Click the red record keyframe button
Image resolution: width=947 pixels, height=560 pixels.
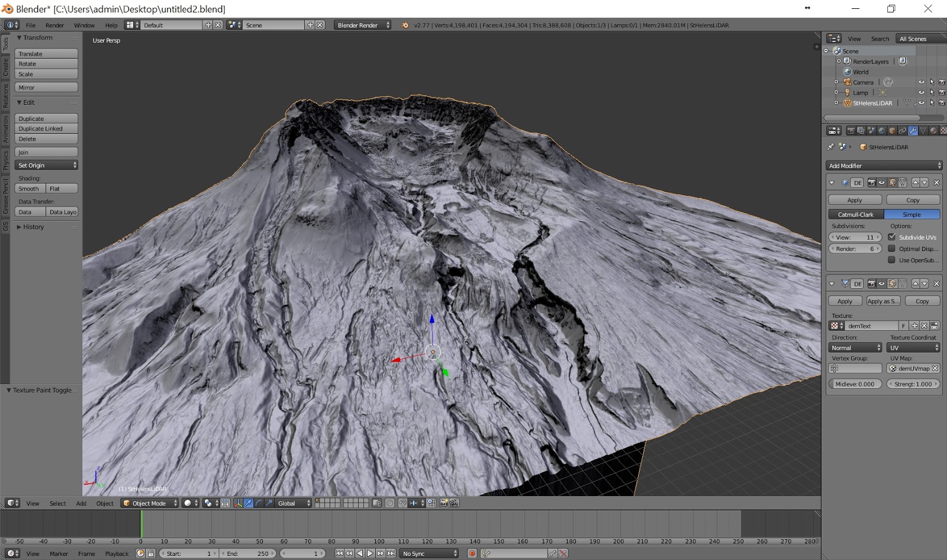coord(472,553)
